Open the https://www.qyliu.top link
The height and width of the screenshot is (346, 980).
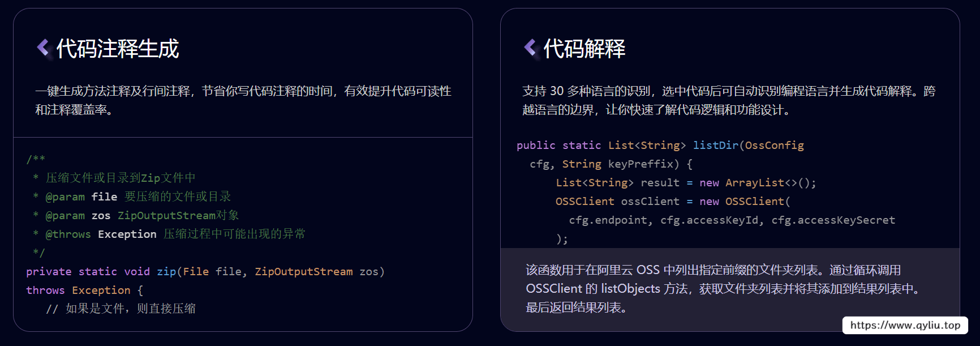coord(905,325)
